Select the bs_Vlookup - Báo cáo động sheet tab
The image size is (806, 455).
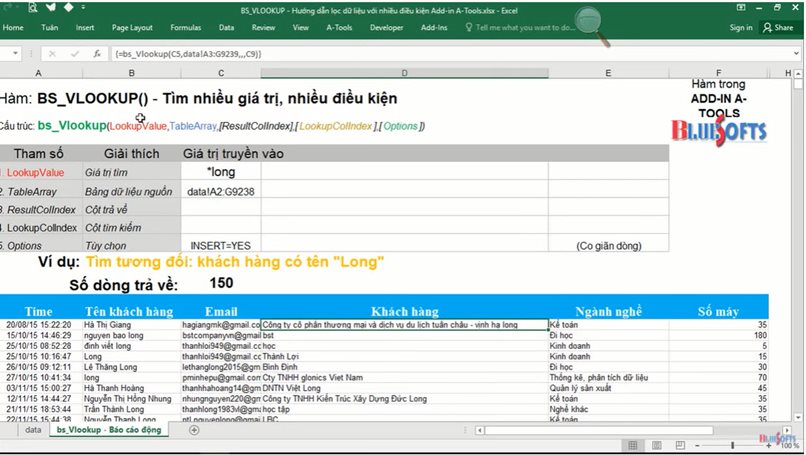pos(109,430)
